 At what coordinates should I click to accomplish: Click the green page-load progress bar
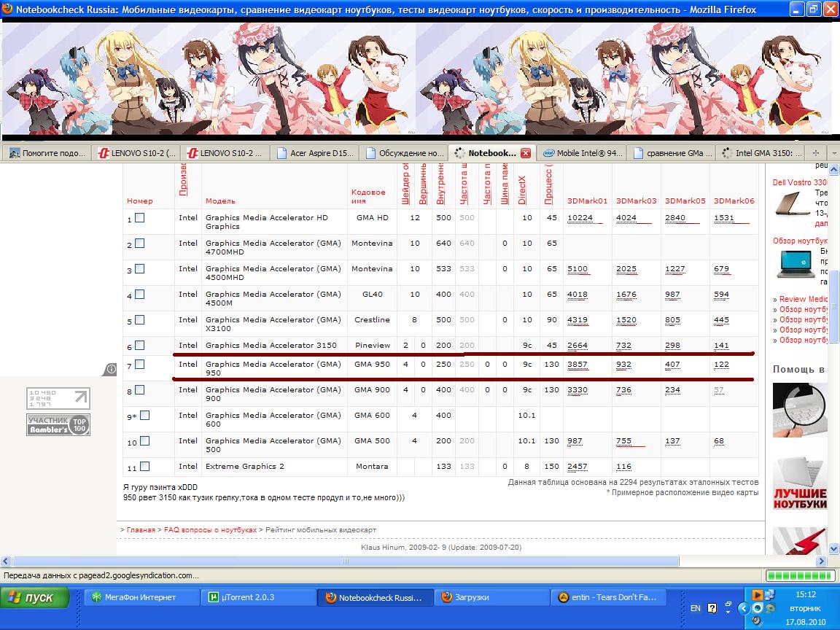[x=800, y=576]
